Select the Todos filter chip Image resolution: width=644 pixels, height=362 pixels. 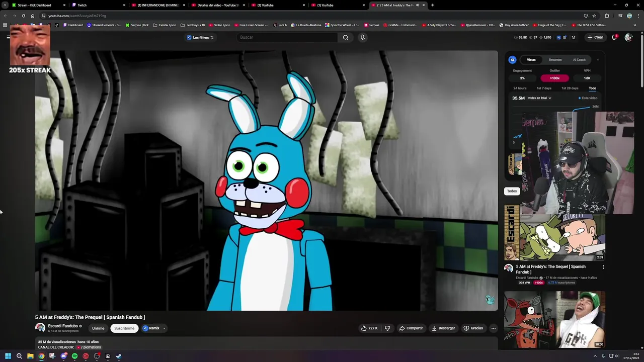[x=512, y=191]
